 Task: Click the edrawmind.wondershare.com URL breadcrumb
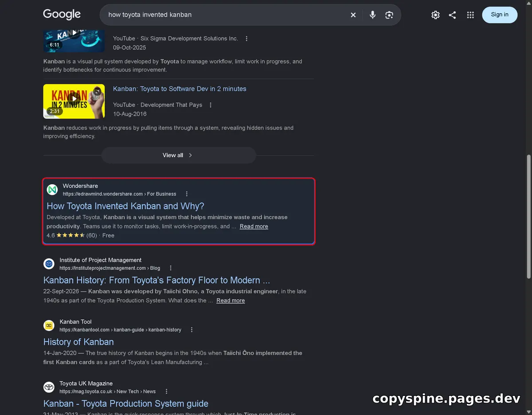point(119,194)
